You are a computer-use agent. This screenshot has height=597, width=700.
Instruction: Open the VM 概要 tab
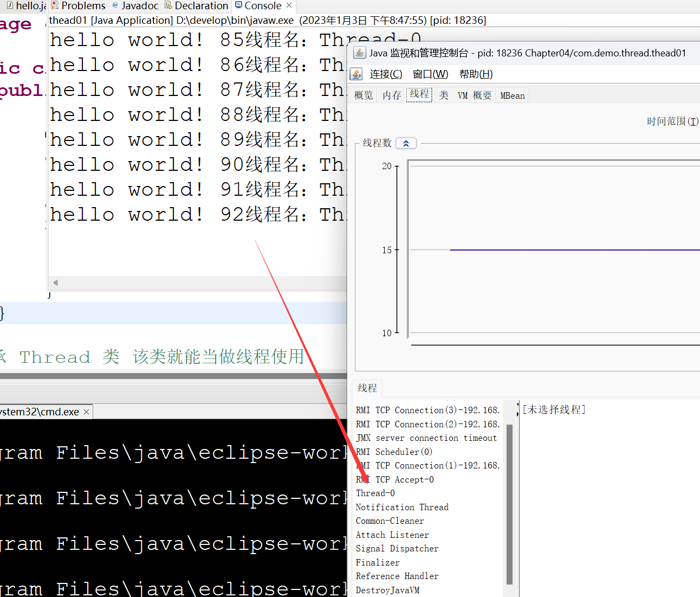pos(475,95)
